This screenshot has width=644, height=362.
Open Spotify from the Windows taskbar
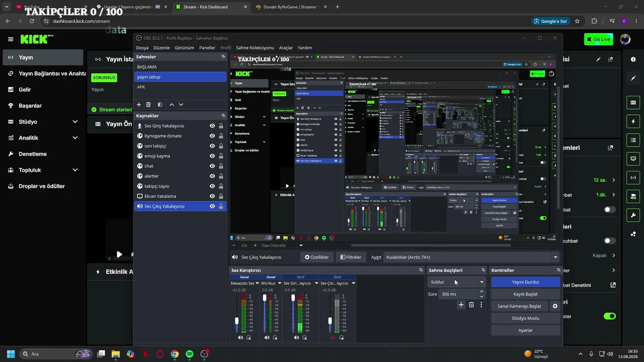[x=189, y=354]
